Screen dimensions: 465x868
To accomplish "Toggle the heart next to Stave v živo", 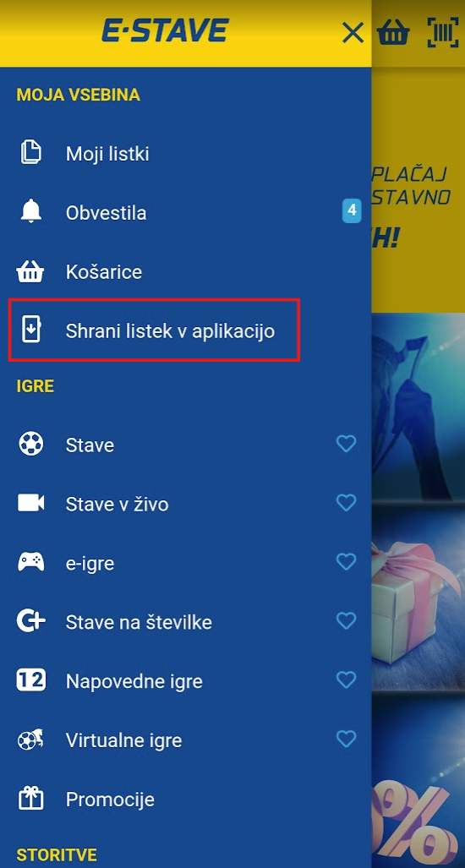I will 347,503.
